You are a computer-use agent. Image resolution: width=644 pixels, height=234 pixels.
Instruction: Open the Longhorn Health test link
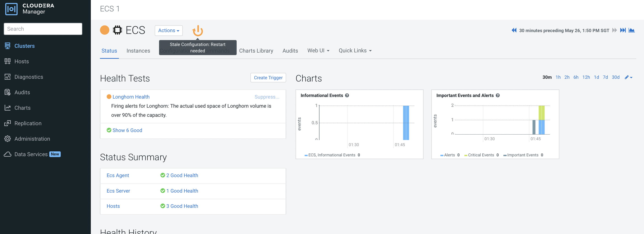(x=131, y=97)
